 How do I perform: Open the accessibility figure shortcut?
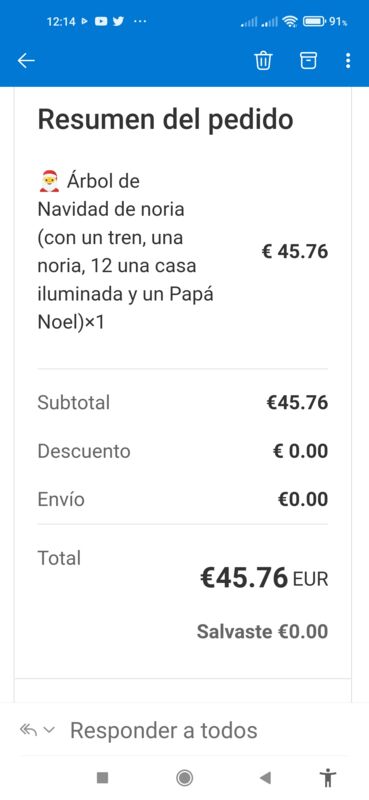[327, 778]
